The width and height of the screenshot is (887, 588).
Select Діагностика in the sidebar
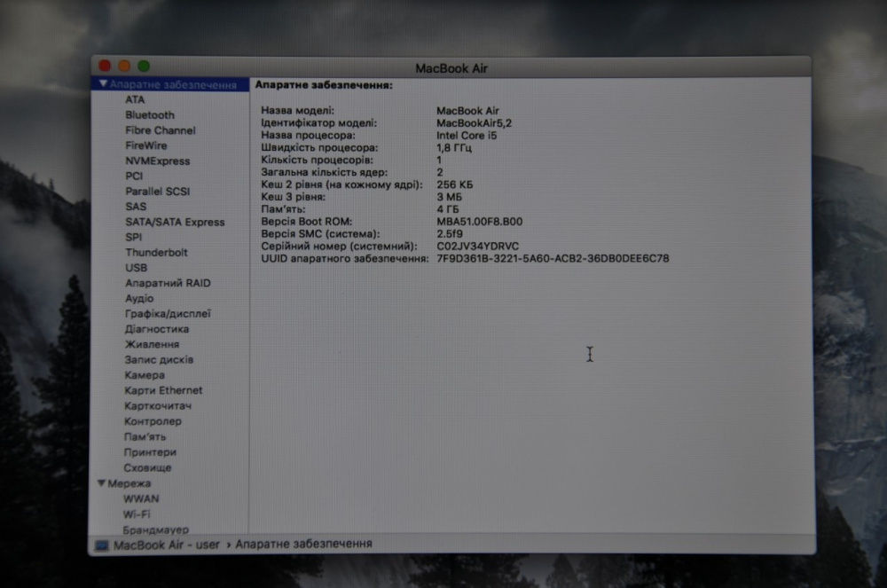coord(157,329)
